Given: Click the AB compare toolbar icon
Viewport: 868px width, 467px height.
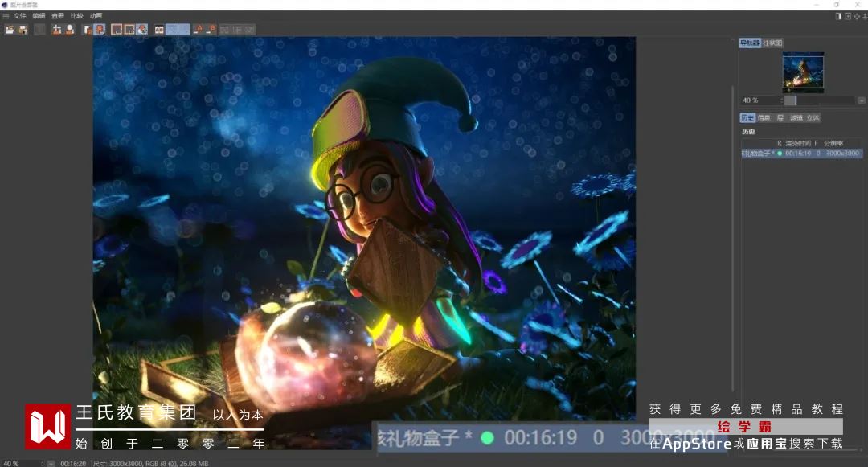Looking at the screenshot, I should [x=159, y=30].
